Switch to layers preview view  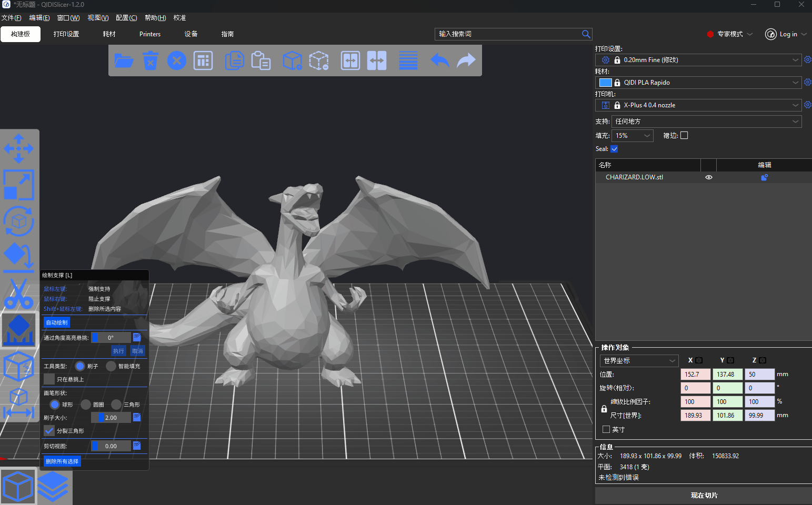[53, 487]
